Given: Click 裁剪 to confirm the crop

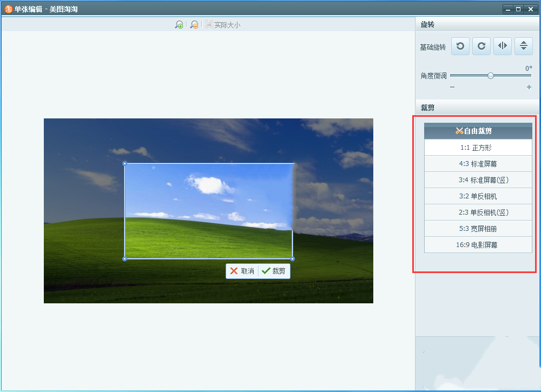Looking at the screenshot, I should (x=274, y=271).
